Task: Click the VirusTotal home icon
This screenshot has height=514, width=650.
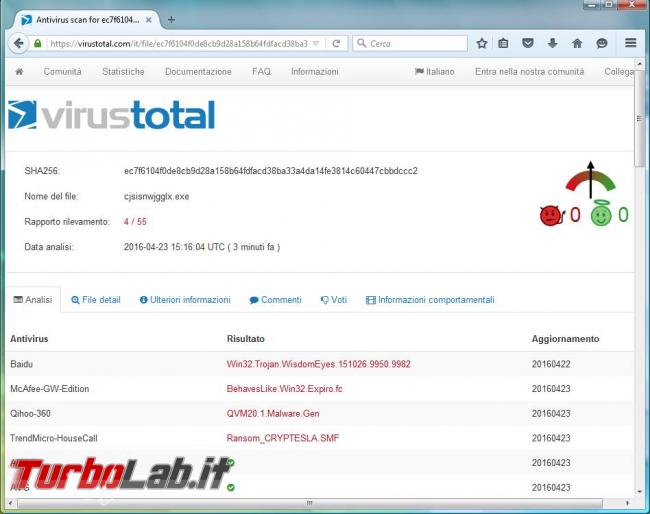Action: tap(19, 72)
